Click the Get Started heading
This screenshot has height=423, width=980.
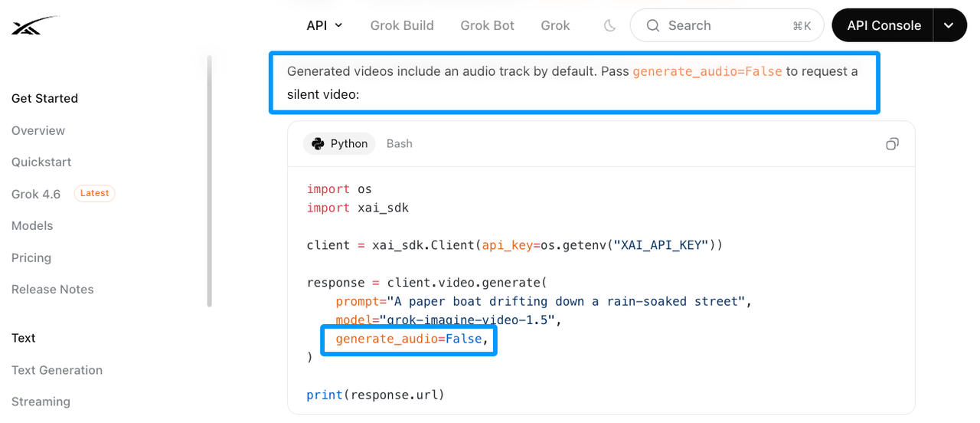tap(44, 98)
